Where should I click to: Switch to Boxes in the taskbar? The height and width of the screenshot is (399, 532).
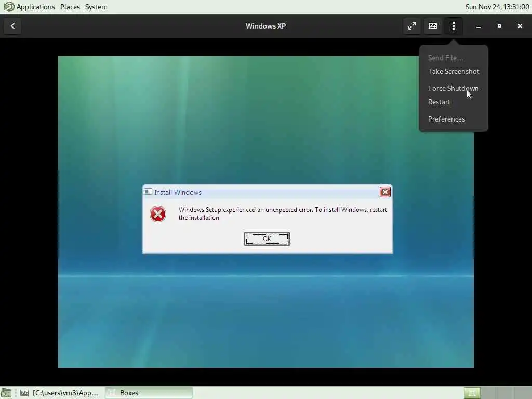pyautogui.click(x=149, y=393)
